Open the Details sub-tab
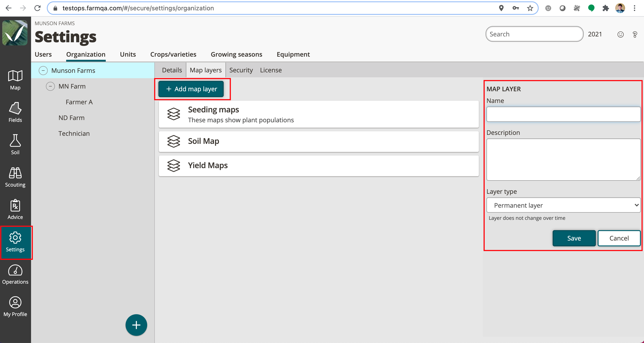This screenshot has width=644, height=343. (x=172, y=70)
